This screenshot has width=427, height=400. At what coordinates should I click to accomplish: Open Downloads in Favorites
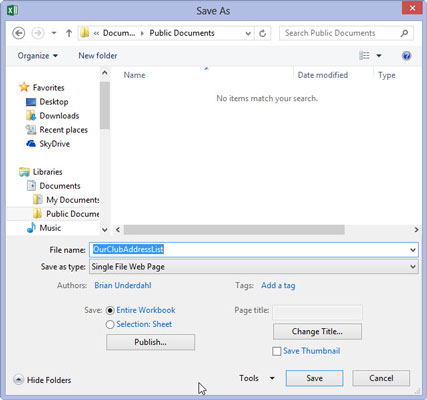59,116
